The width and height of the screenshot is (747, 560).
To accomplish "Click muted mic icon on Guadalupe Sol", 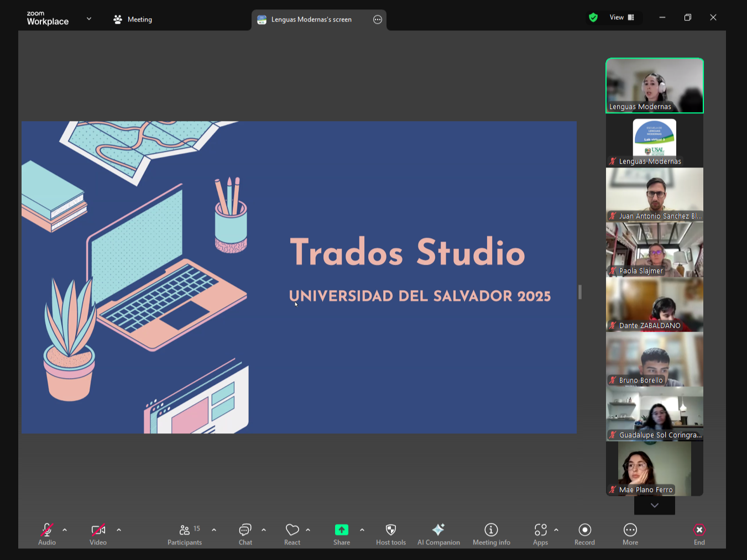I will coord(613,435).
